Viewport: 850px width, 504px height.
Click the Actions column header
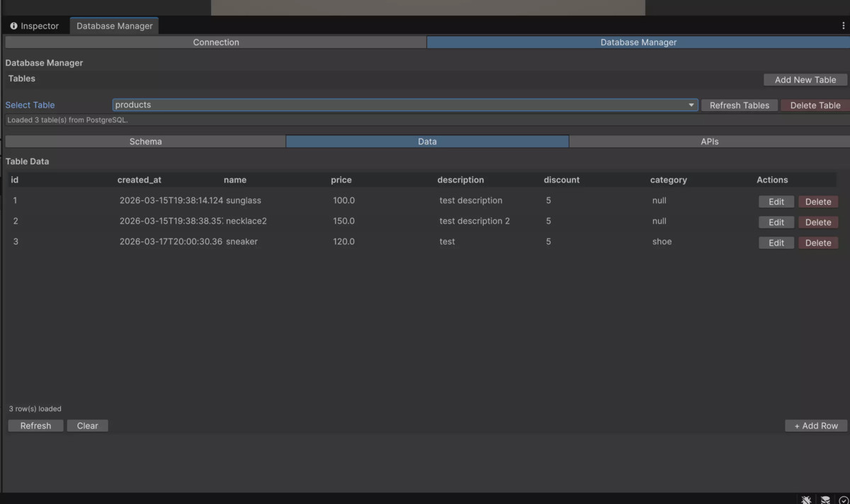(x=772, y=180)
